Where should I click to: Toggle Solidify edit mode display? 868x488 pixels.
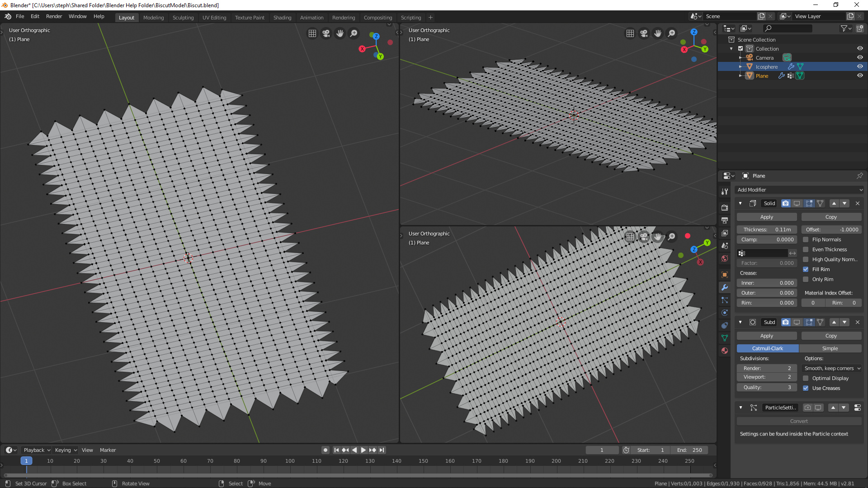coord(809,203)
